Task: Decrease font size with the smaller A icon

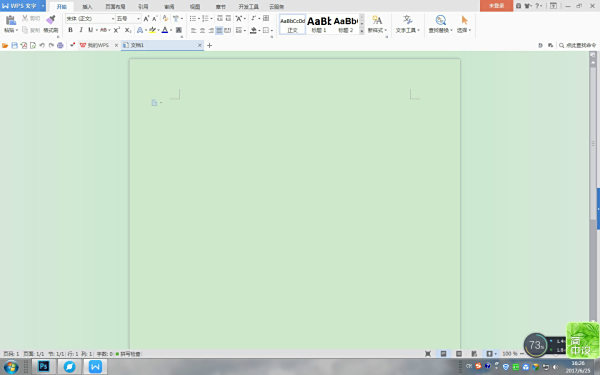Action: click(155, 18)
